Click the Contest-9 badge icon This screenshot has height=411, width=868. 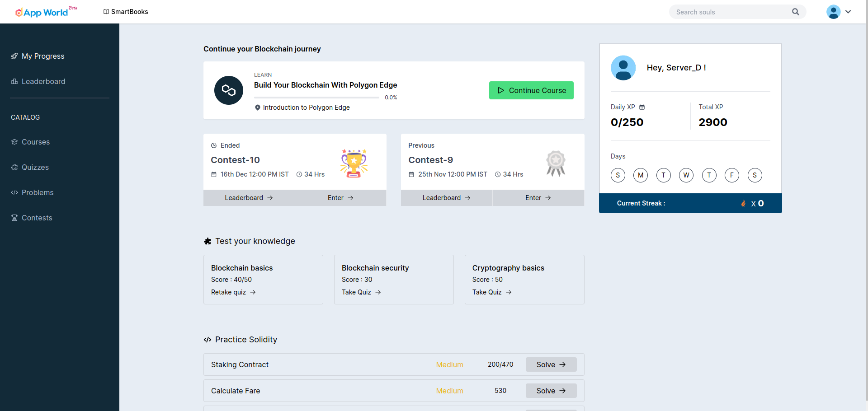point(556,163)
